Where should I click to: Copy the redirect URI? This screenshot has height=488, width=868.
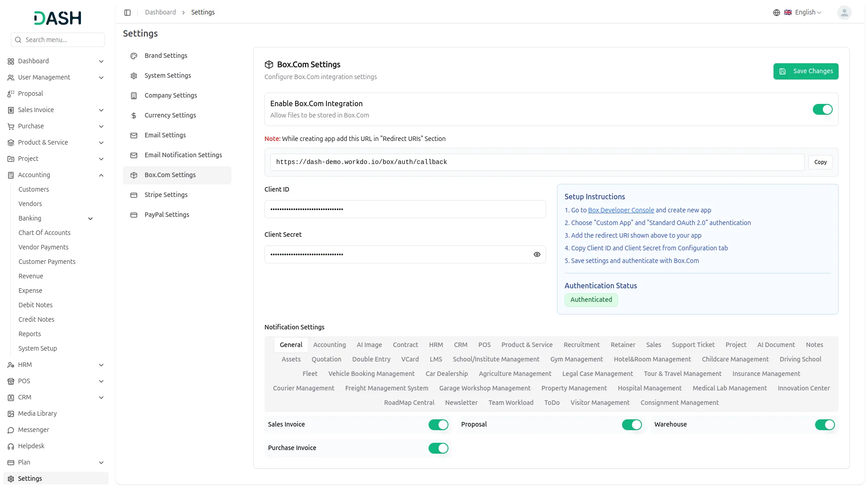pyautogui.click(x=821, y=162)
